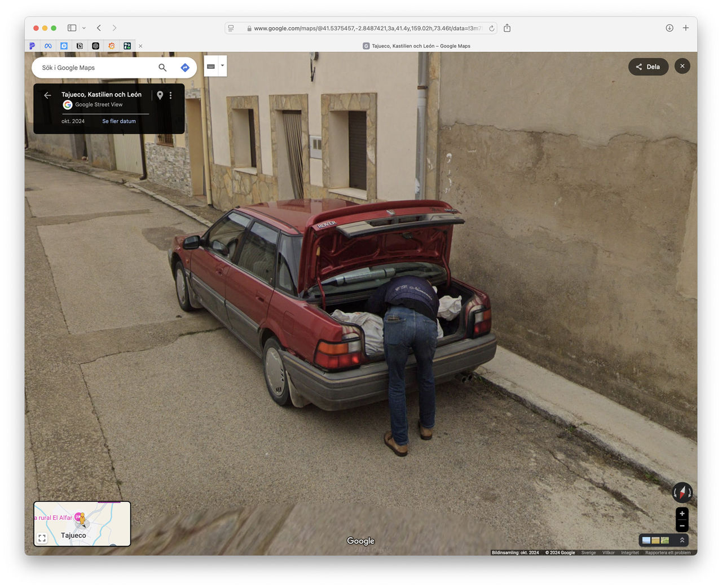
Task: Select the Tajueco Google Maps browser tab
Action: 416,46
